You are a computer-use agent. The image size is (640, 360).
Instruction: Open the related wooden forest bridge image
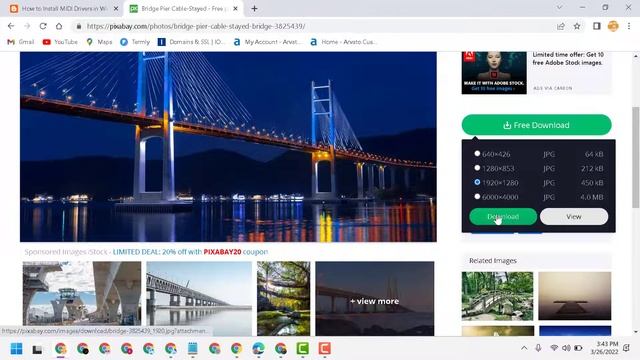coord(497,296)
